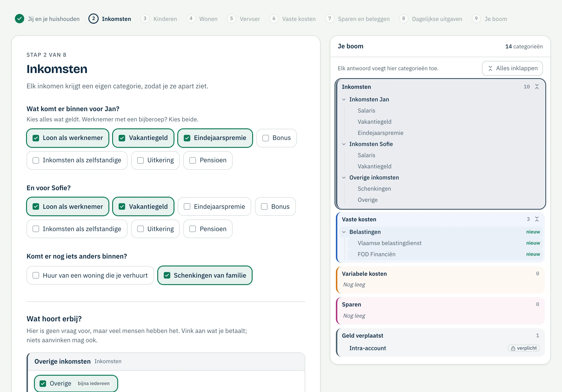Viewport: 562px width, 392px height.
Task: Open the Sparen en beleggen step
Action: [x=357, y=19]
